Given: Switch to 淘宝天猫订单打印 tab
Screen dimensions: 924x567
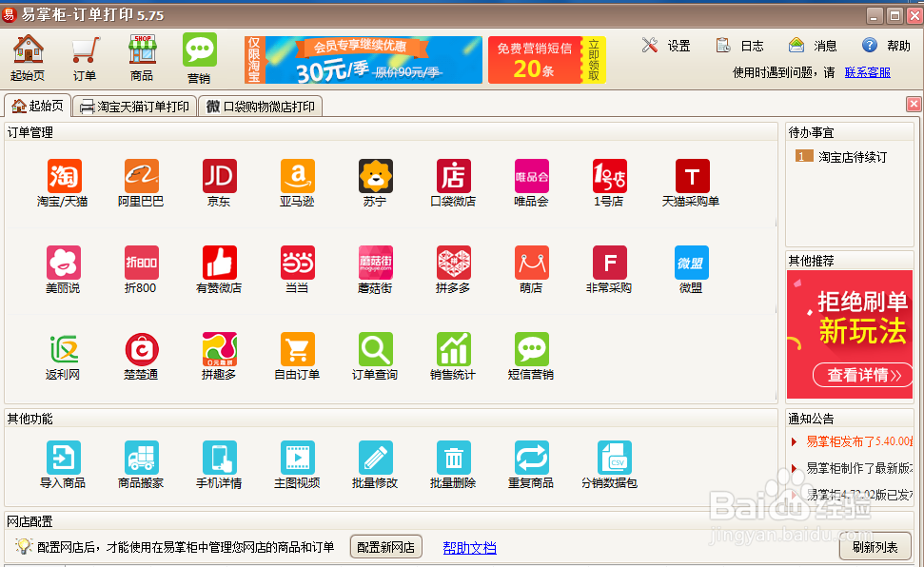Looking at the screenshot, I should (135, 107).
